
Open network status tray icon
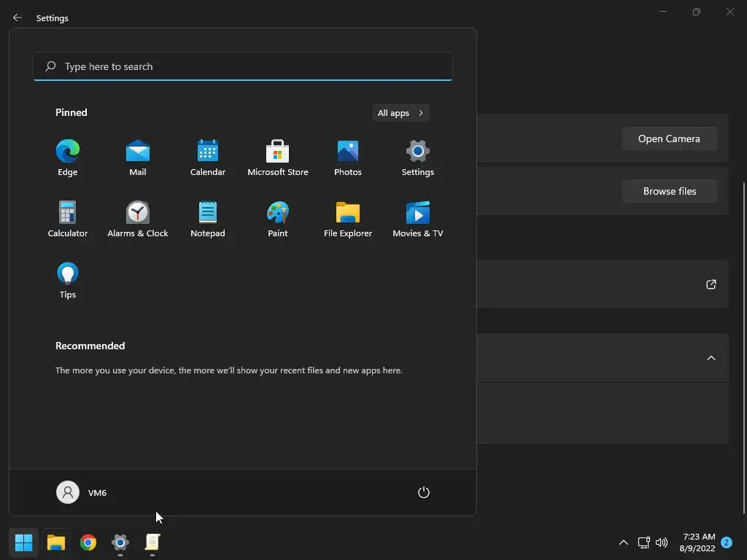click(643, 542)
